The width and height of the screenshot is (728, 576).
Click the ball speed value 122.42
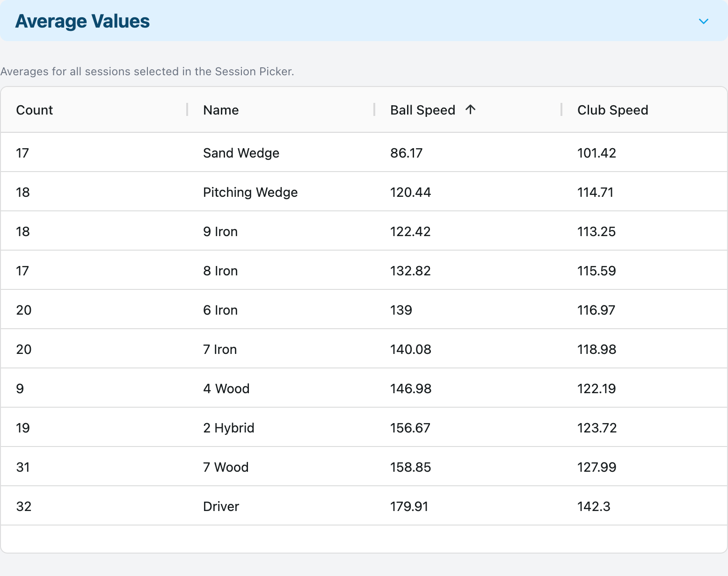pos(410,231)
